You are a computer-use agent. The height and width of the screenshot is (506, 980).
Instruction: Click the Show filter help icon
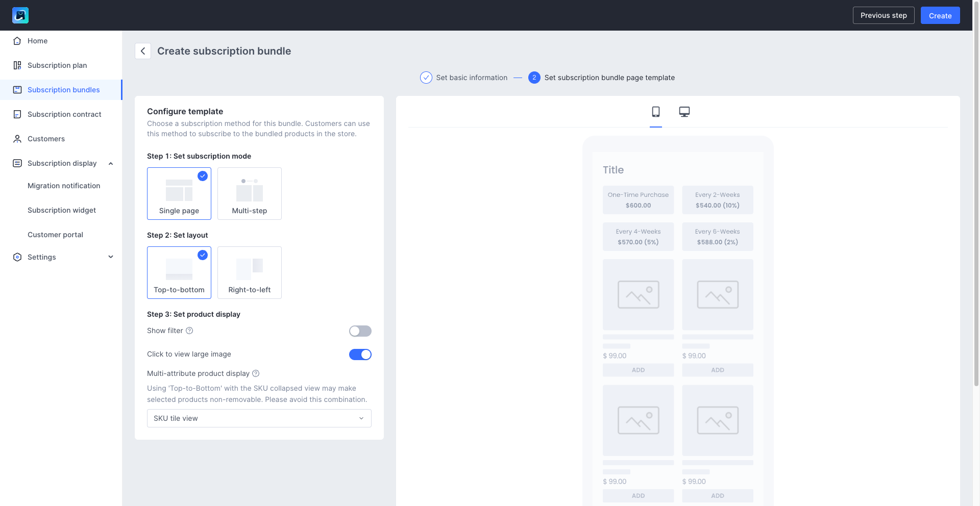pos(189,331)
